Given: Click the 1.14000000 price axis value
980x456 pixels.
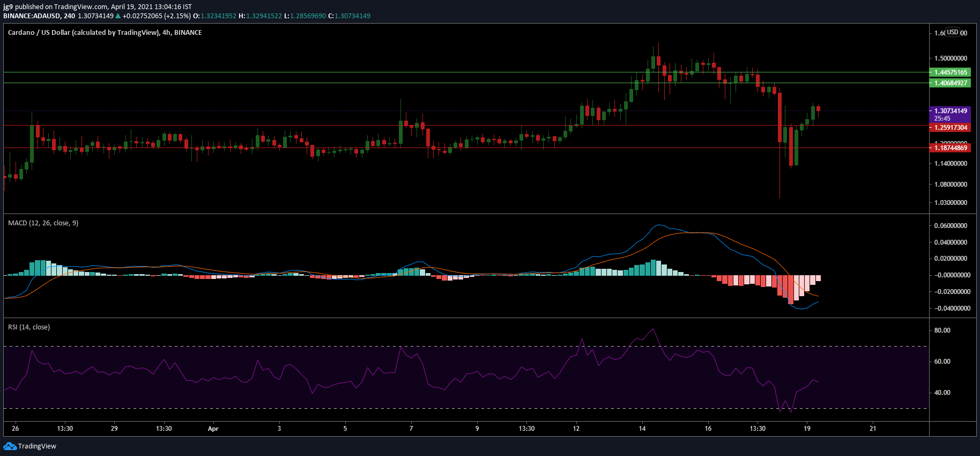Looking at the screenshot, I should click(x=951, y=164).
